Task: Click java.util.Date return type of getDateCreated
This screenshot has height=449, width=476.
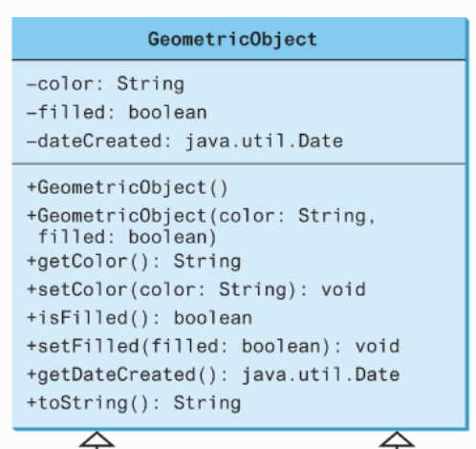Action: click(x=320, y=374)
